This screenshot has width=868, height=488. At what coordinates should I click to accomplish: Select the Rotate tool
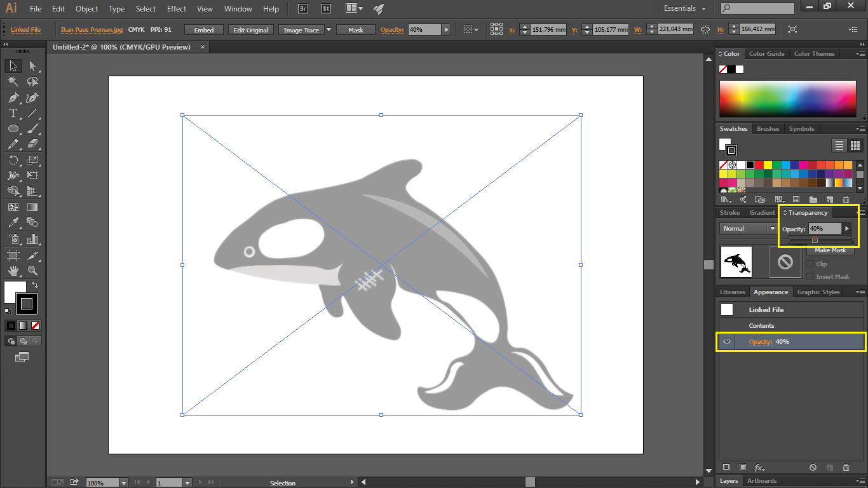(13, 160)
